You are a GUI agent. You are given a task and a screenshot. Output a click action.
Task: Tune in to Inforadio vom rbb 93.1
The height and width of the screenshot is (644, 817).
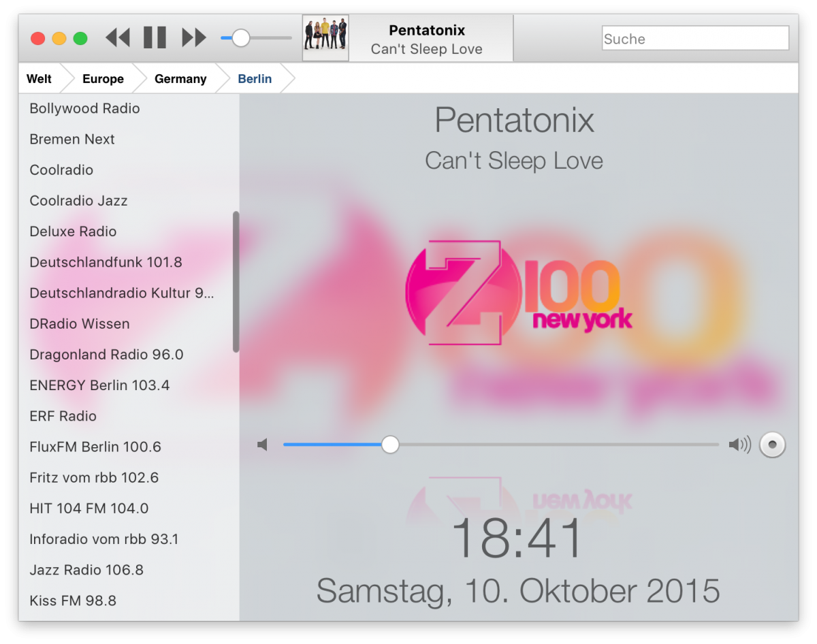tap(129, 539)
